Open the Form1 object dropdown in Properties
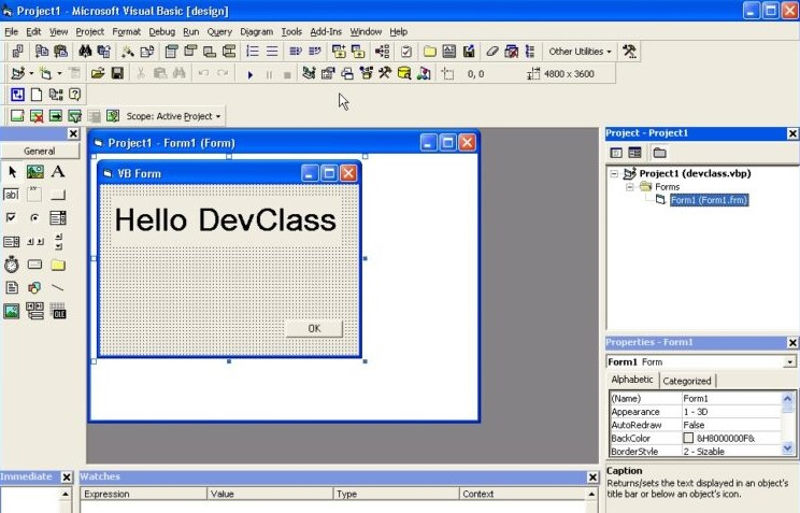This screenshot has height=513, width=800. pyautogui.click(x=790, y=362)
